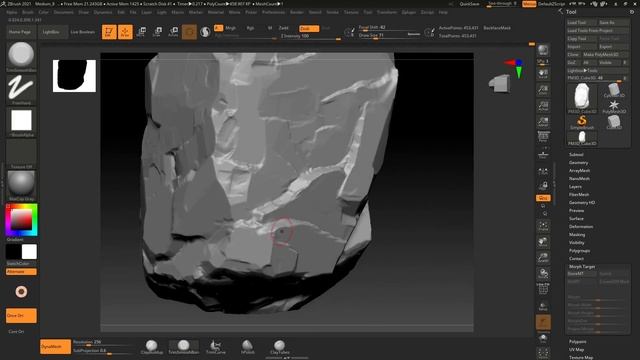Click the Transp icon
The height and width of the screenshot is (360, 640).
(x=543, y=306)
